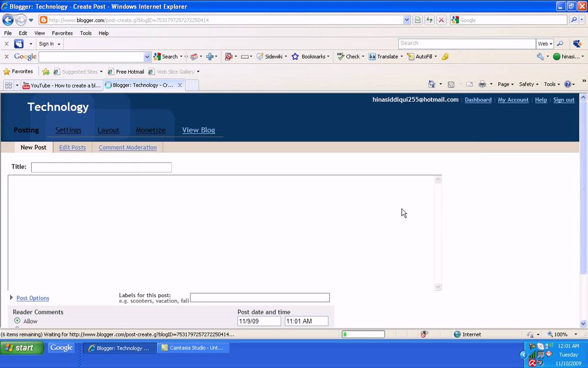Click the Help question mark icon
The height and width of the screenshot is (368, 588).
point(568,84)
